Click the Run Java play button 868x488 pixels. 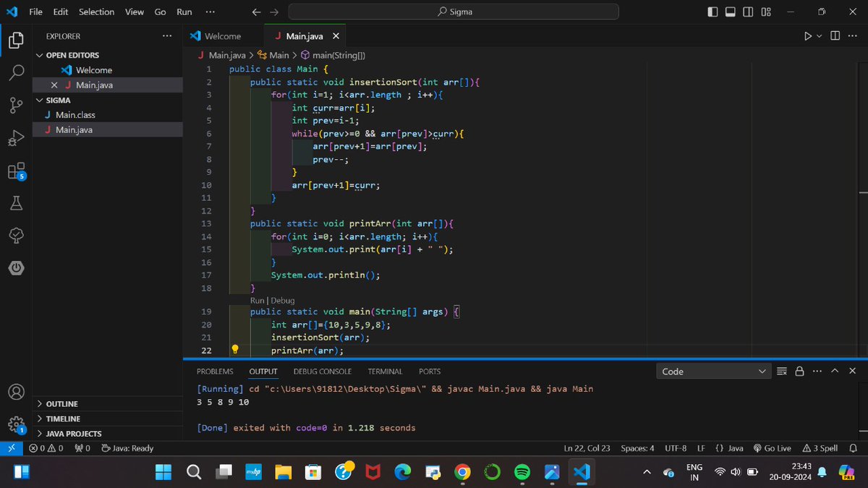tap(808, 36)
